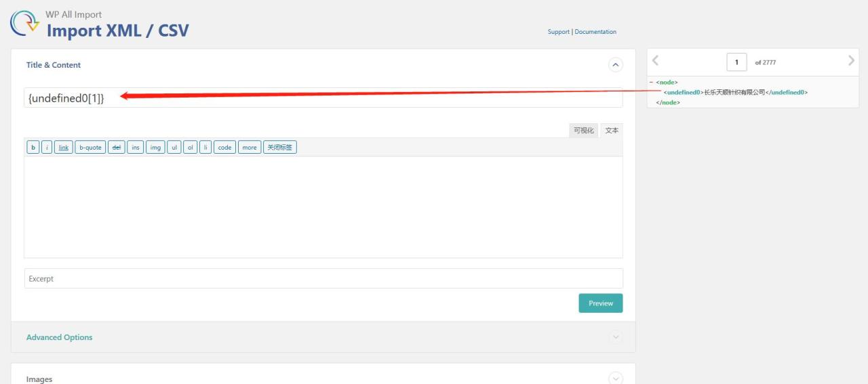Click the bold 'b' quicktag button
868x384 pixels.
click(x=33, y=148)
